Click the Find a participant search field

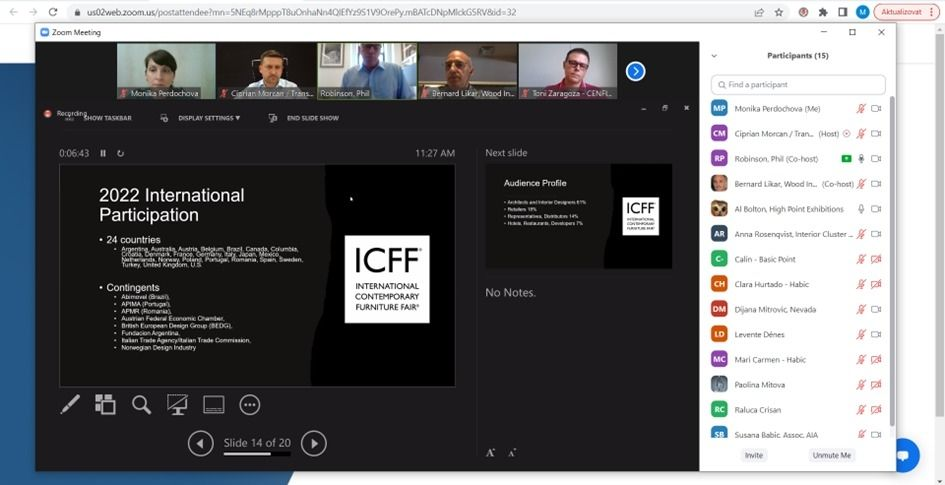tap(798, 85)
